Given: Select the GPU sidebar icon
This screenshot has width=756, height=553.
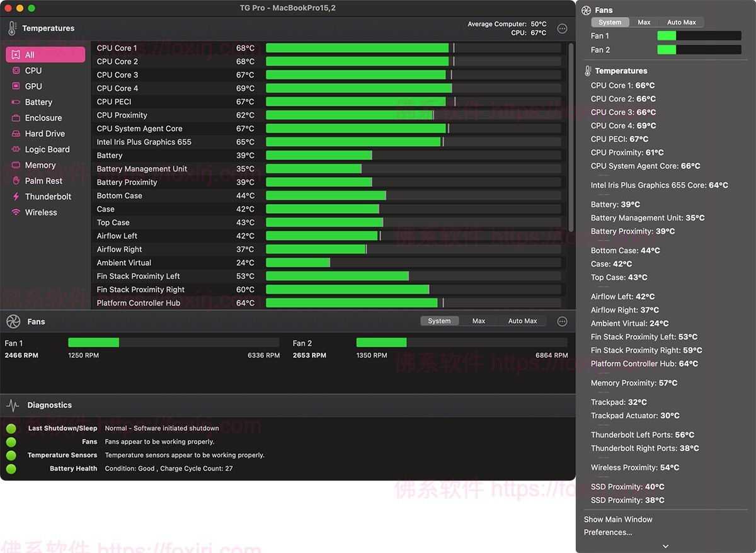Looking at the screenshot, I should point(16,86).
